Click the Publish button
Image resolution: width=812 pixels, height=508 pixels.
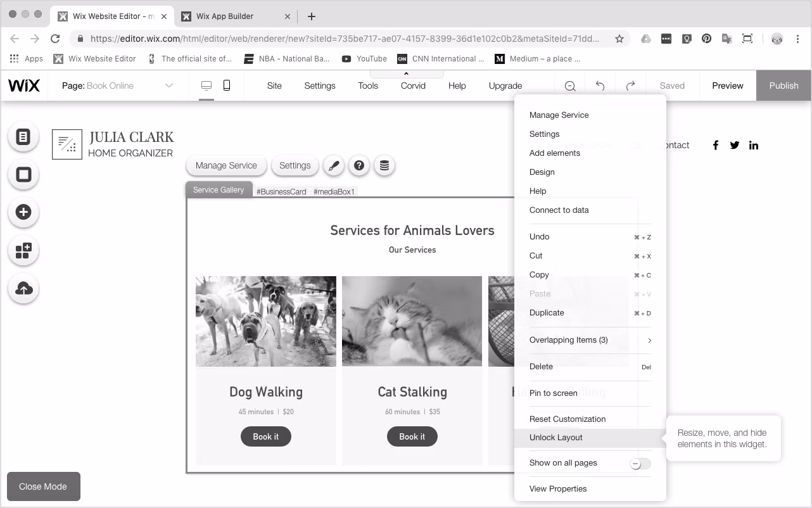tap(783, 86)
